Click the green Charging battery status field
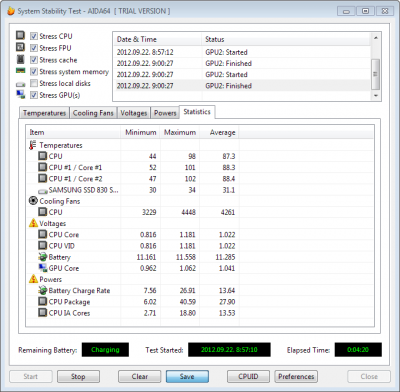This screenshot has height=392, width=400. pos(105,350)
